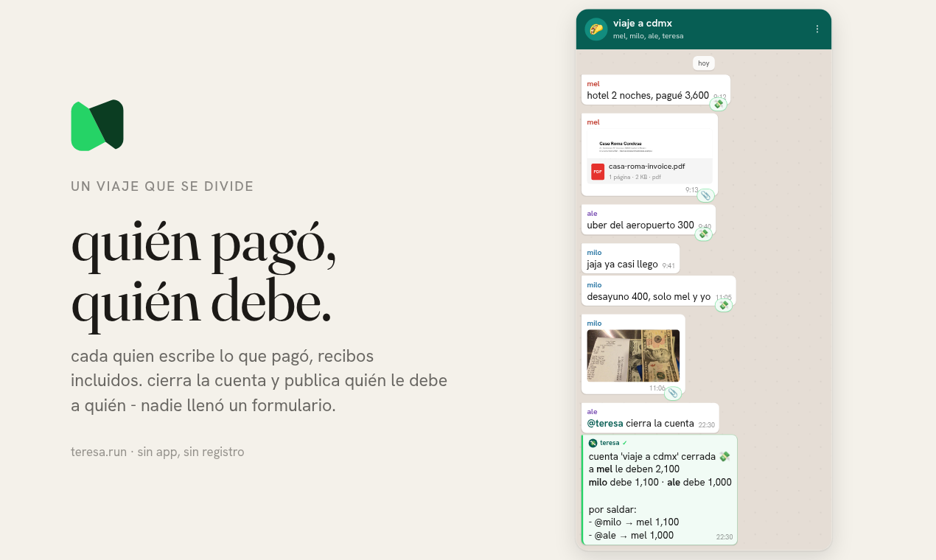Click the 'hoy' date chip
Screen dimensions: 936x560
pos(704,63)
